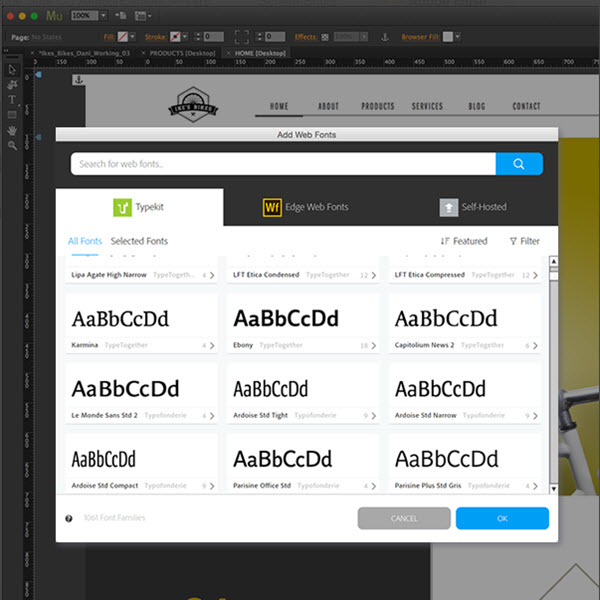Expand the Karmina font family chevron
This screenshot has width=600, height=600.
tap(212, 346)
